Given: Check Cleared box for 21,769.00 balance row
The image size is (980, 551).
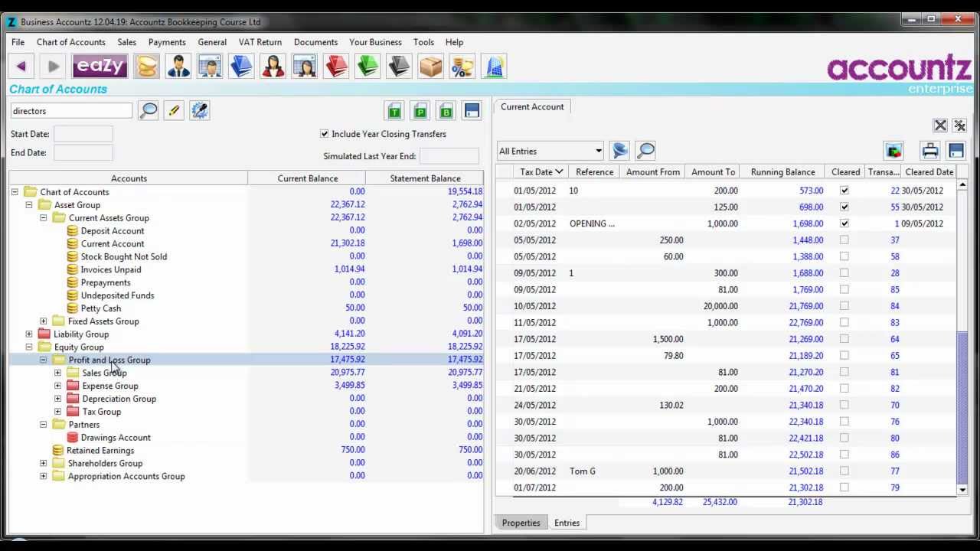Looking at the screenshot, I should point(844,306).
